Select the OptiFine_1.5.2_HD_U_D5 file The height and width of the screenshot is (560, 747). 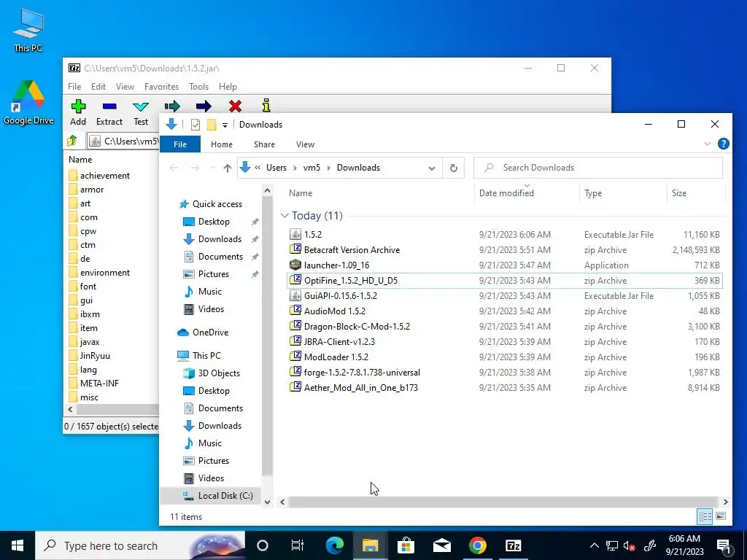tap(505, 281)
